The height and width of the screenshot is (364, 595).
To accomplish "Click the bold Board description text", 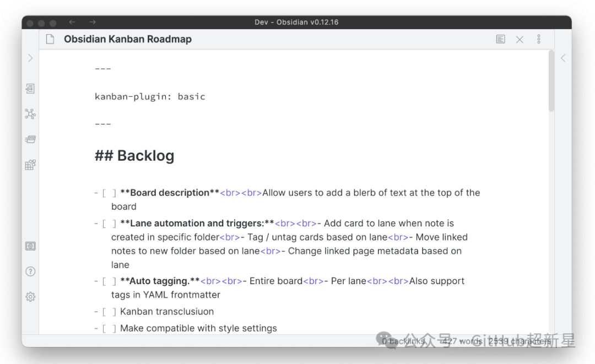I will [x=170, y=193].
